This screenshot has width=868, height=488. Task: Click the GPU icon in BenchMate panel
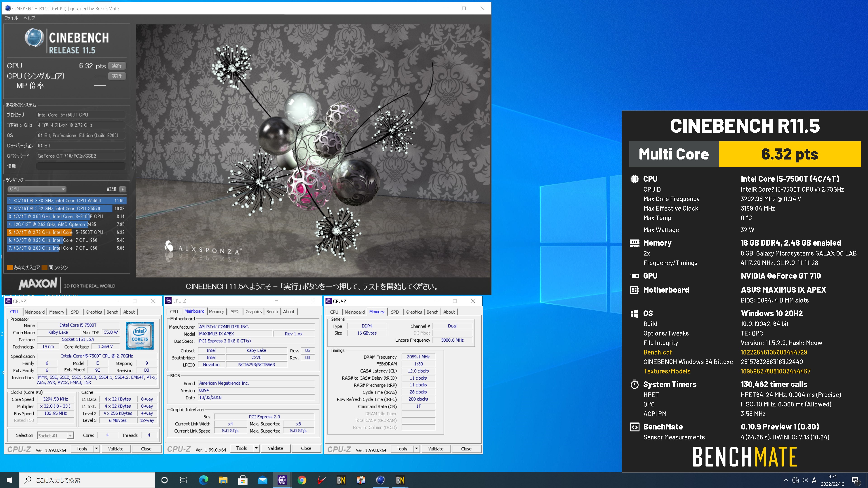point(634,276)
